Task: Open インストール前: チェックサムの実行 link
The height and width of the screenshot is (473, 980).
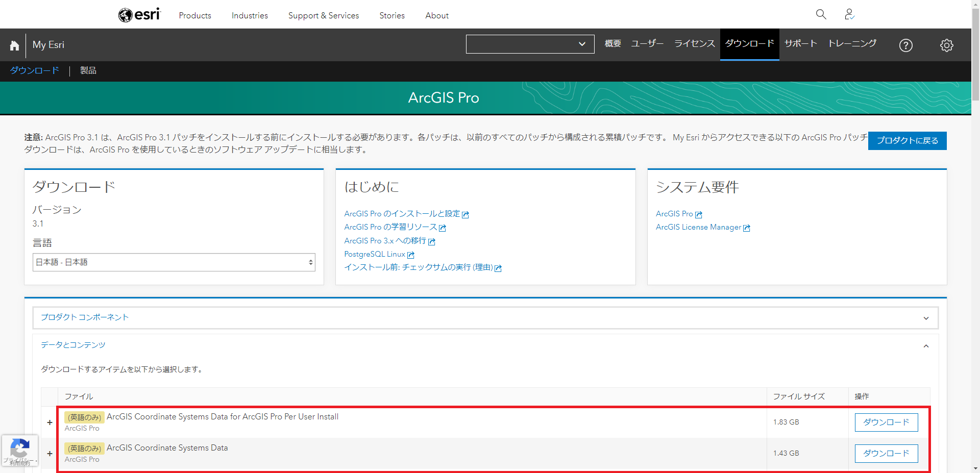Action: coord(423,267)
